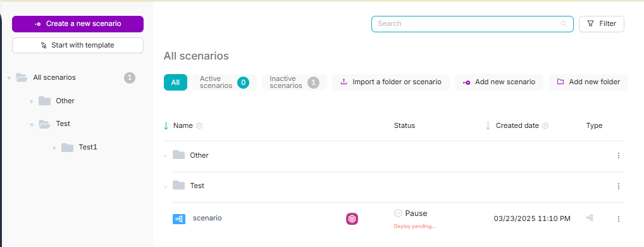The width and height of the screenshot is (644, 247).
Task: Open the Test folder in the list
Action: [197, 186]
